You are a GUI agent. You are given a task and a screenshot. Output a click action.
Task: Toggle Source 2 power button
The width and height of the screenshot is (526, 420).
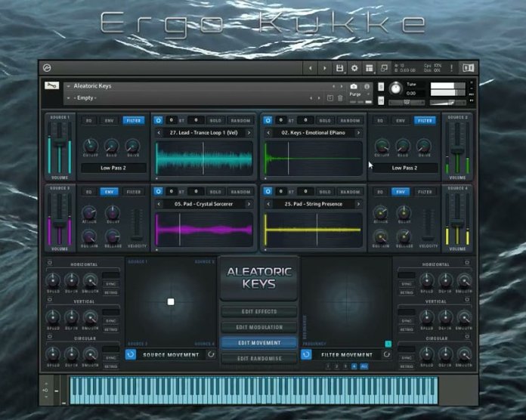(x=268, y=120)
